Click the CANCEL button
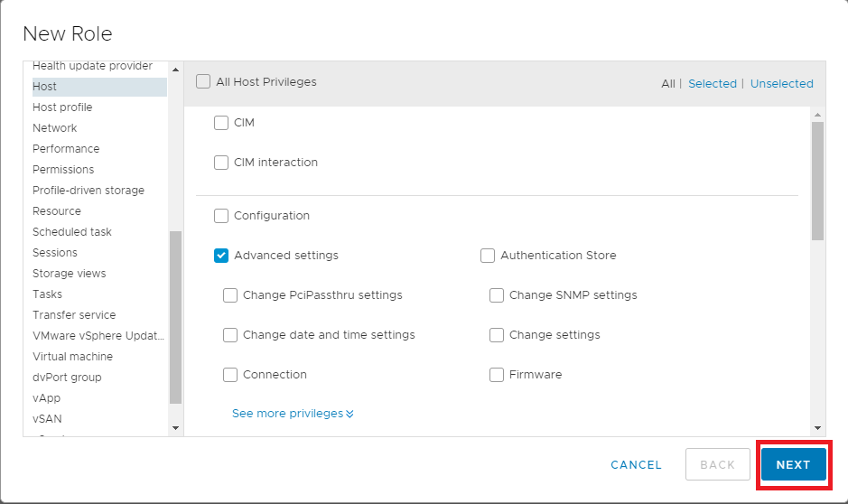This screenshot has width=848, height=504. tap(636, 464)
